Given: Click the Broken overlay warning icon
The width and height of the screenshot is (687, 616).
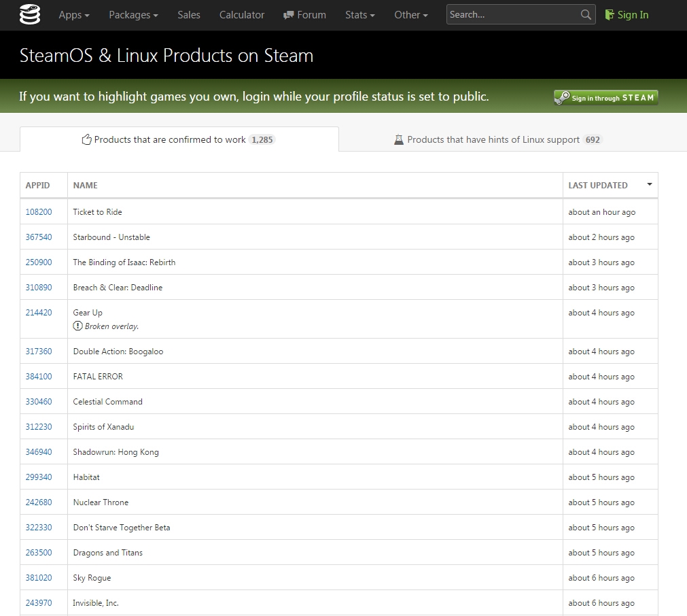Looking at the screenshot, I should click(x=78, y=326).
